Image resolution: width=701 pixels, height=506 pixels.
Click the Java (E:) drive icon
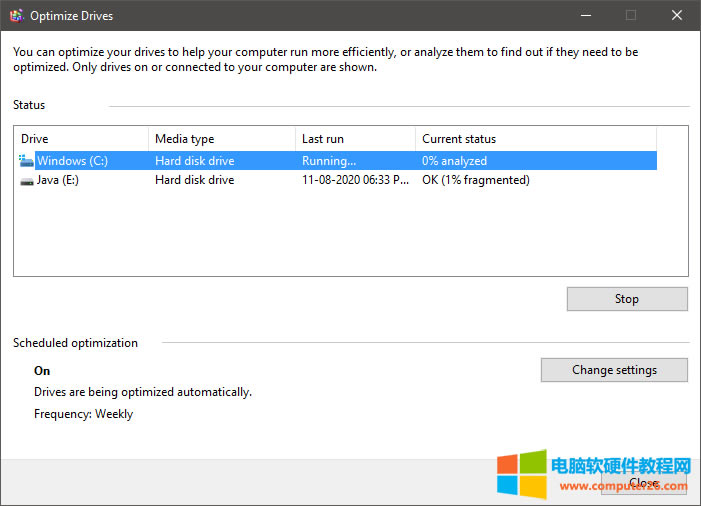coord(26,181)
